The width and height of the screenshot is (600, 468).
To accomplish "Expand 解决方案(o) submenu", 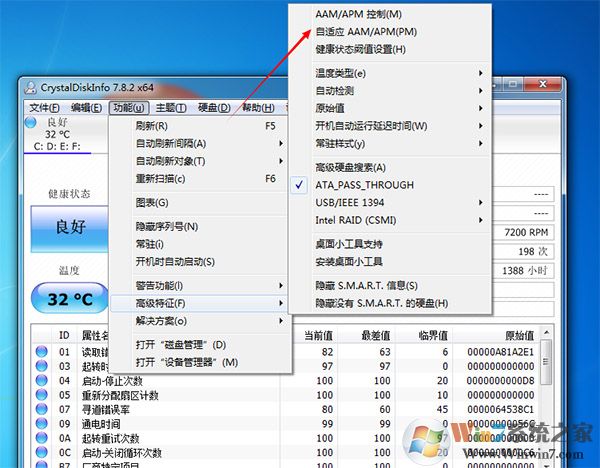I will tap(198, 321).
